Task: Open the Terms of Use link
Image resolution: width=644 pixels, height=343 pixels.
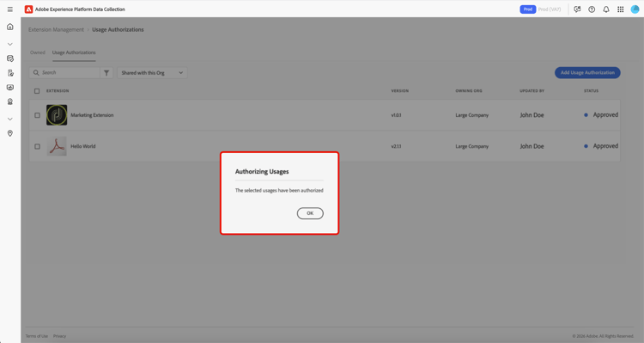Action: (x=37, y=336)
